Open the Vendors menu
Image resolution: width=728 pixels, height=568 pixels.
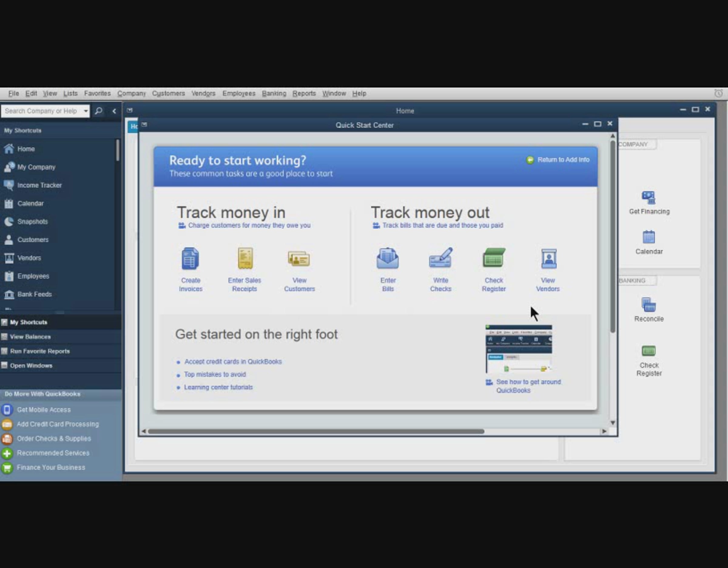pos(203,94)
